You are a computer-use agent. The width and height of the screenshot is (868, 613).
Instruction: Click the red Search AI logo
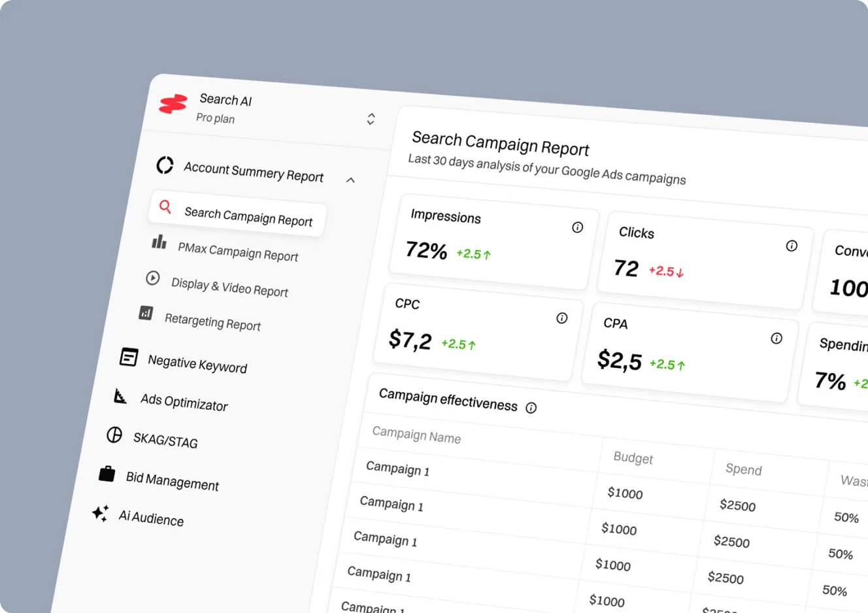(x=173, y=103)
